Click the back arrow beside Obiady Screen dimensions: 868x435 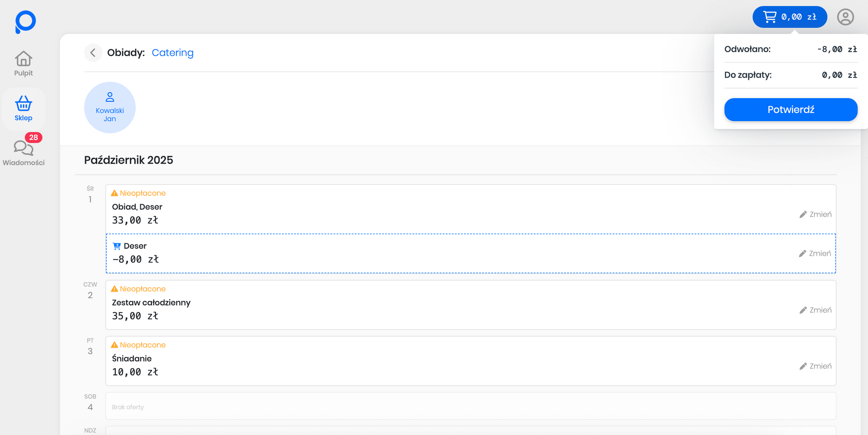[x=93, y=53]
